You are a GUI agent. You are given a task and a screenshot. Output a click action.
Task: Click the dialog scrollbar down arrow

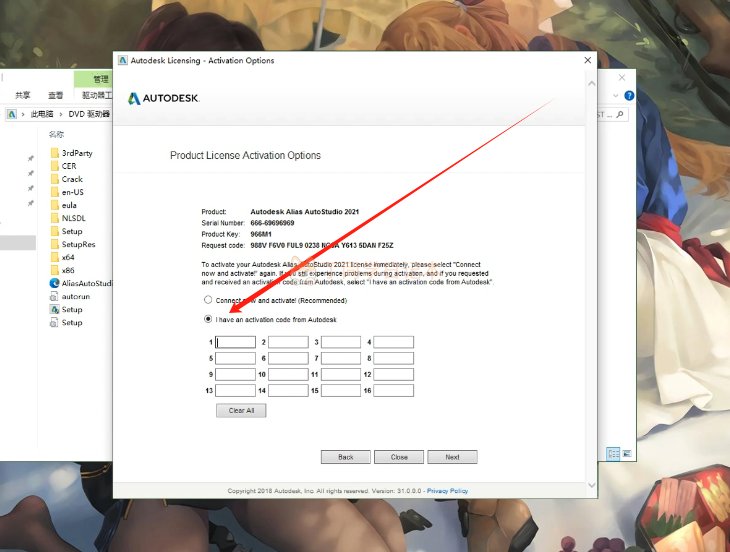coord(592,485)
